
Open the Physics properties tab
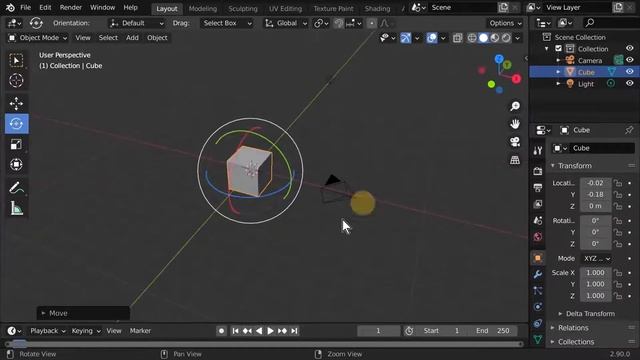click(x=538, y=307)
